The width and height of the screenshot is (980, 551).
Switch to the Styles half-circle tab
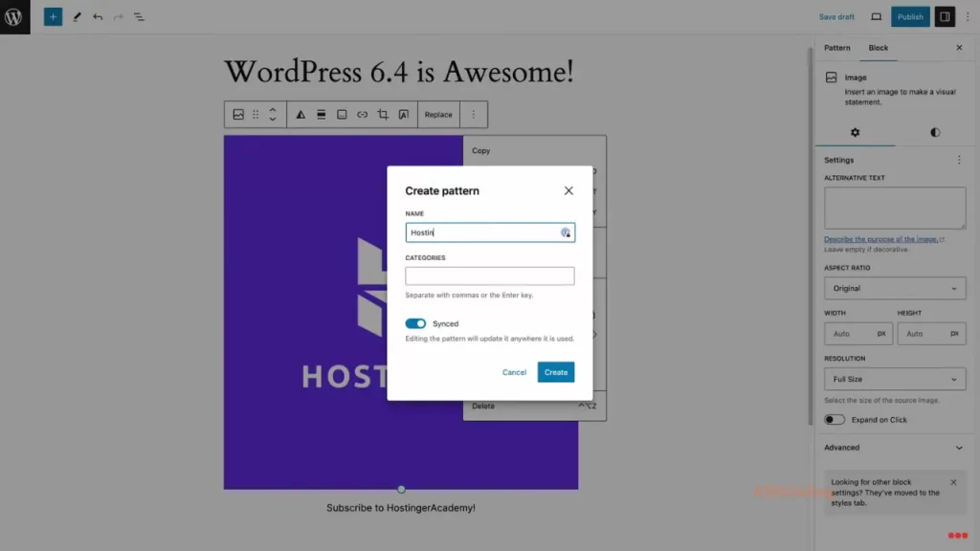click(935, 132)
